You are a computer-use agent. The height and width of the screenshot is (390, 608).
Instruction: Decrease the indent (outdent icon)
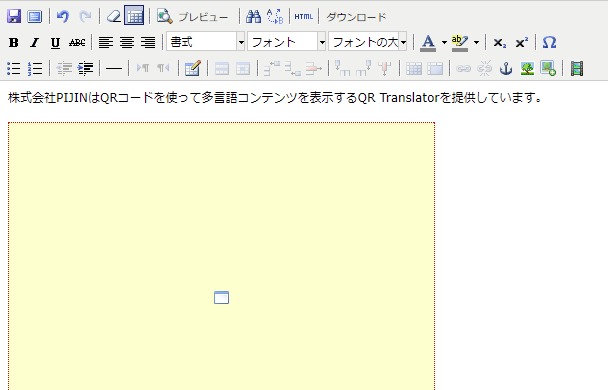tap(64, 69)
